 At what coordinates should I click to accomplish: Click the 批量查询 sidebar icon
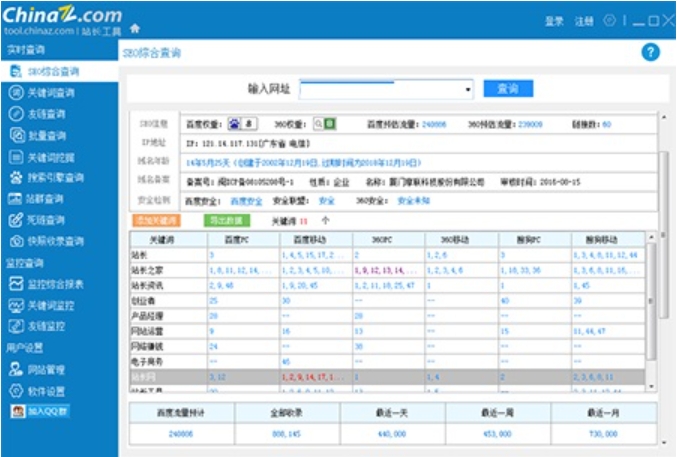pyautogui.click(x=17, y=135)
